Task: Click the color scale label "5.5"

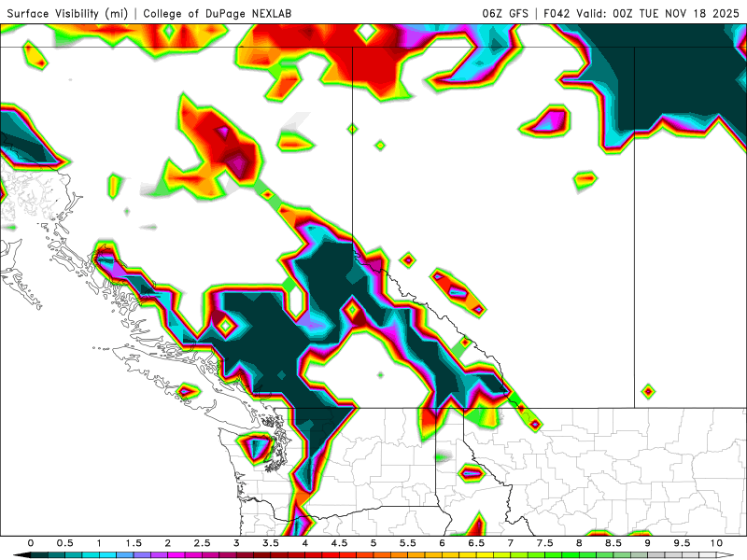Action: [x=408, y=543]
